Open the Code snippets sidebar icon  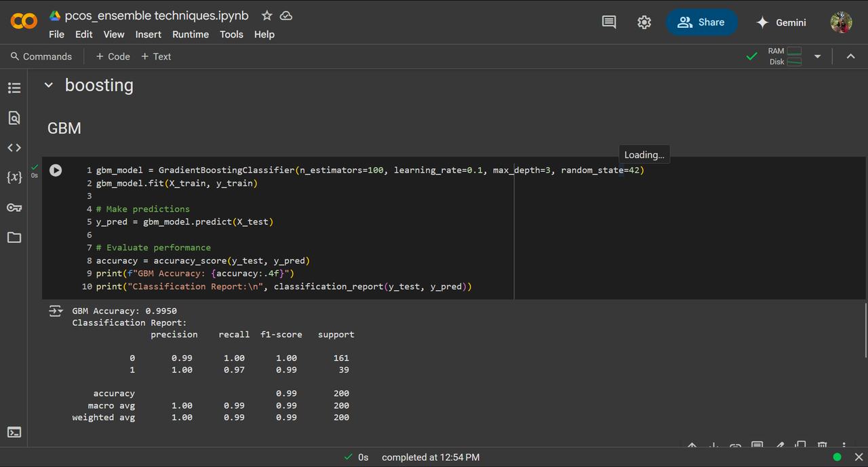(x=14, y=147)
